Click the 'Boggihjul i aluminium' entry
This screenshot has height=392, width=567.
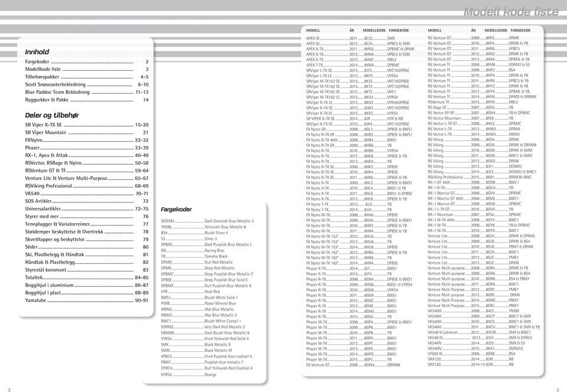tap(87, 285)
